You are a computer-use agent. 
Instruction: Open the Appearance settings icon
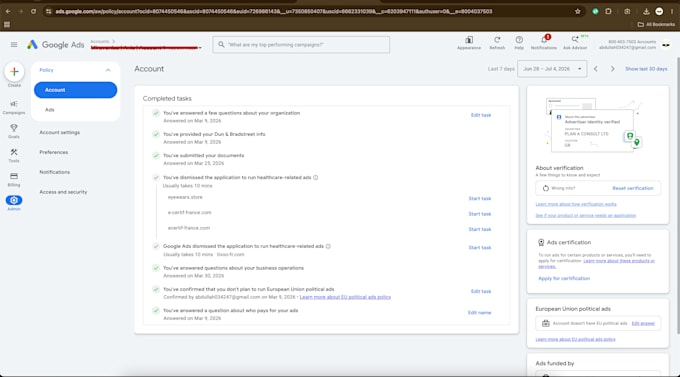coord(469,43)
